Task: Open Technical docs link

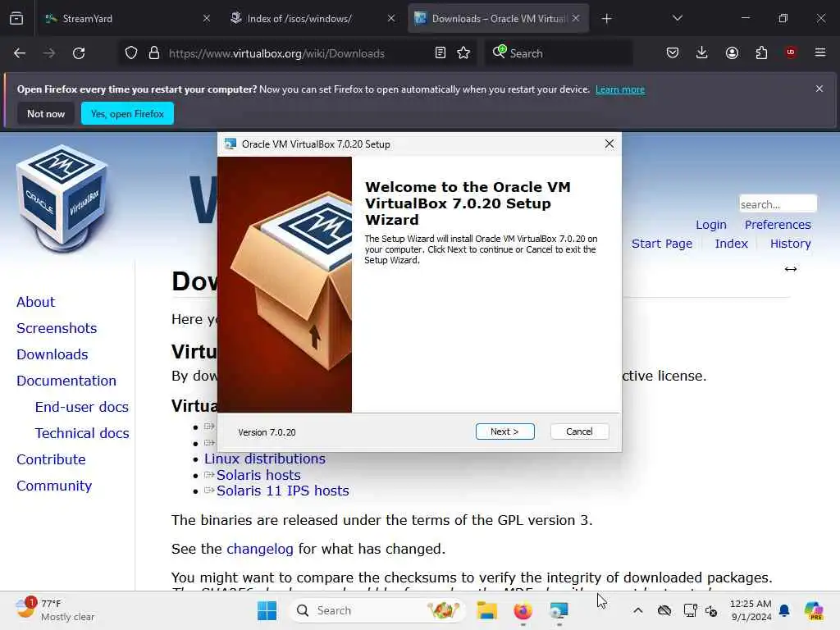Action: (x=82, y=433)
